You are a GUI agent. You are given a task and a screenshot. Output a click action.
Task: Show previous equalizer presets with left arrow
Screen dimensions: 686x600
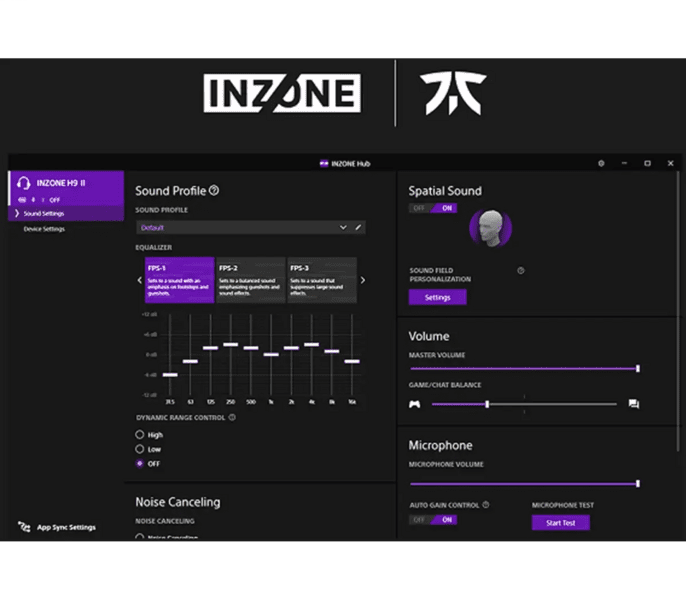pyautogui.click(x=140, y=280)
